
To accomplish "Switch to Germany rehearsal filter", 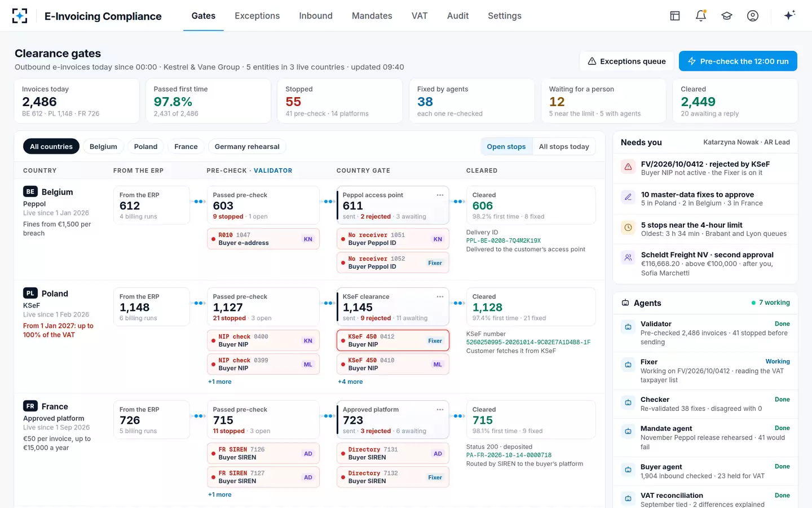I will (247, 147).
